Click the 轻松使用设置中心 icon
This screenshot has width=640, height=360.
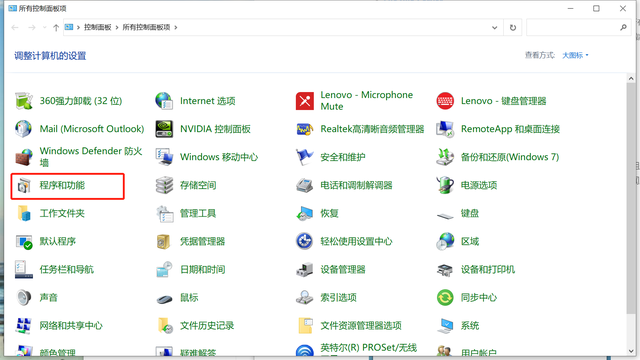click(304, 241)
